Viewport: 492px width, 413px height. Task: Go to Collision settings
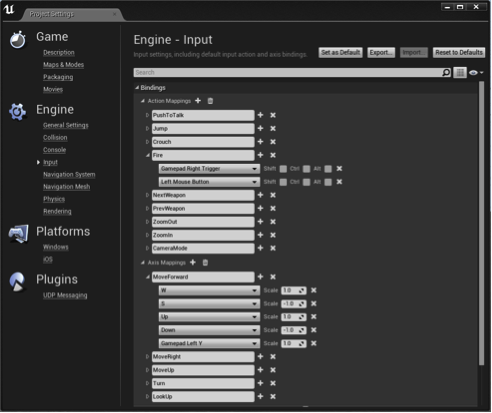[55, 137]
